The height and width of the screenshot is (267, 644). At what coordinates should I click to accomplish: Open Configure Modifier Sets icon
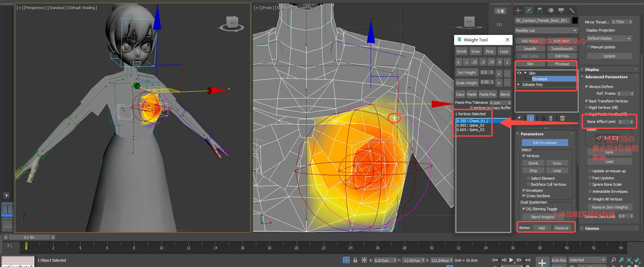pos(562,118)
